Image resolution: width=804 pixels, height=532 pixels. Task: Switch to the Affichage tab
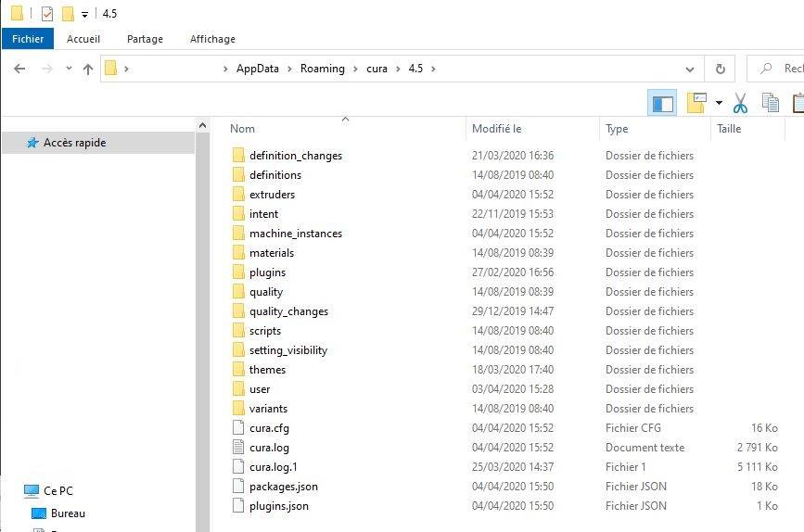pos(212,39)
